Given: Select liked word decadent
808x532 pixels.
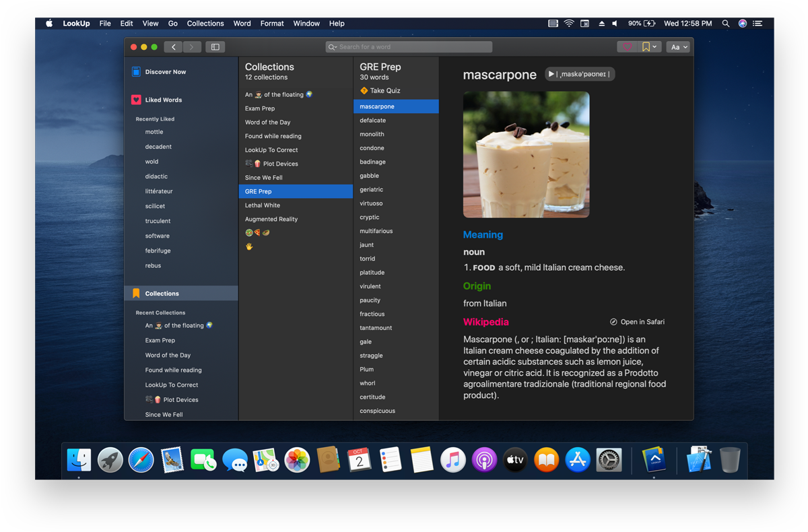Looking at the screenshot, I should (x=158, y=147).
